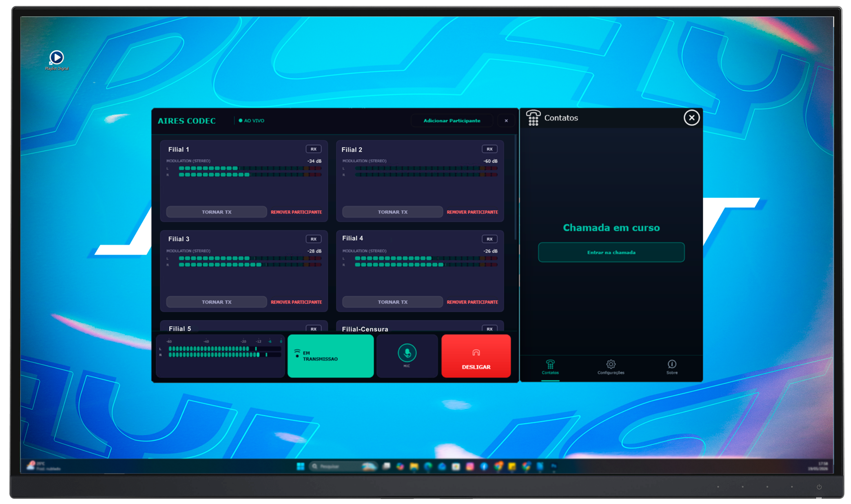Click the Contatos telephone keypad header icon
Screen dimensions: 851x504
(x=533, y=118)
